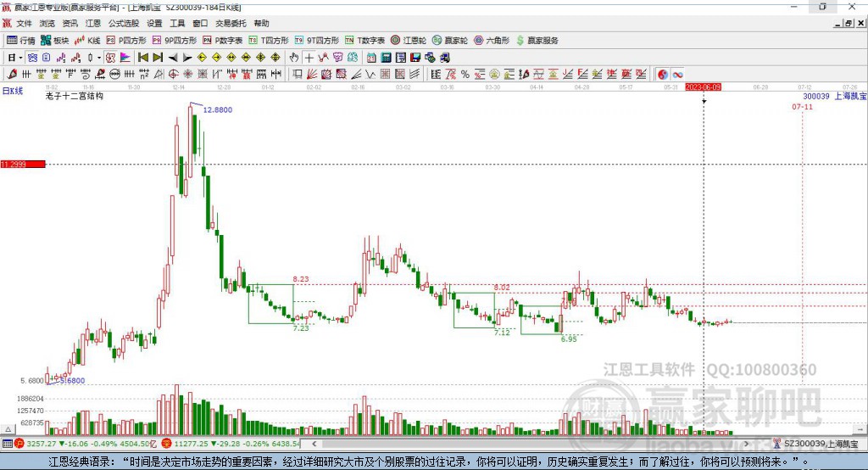
Task: Jump to the first bar with the skip-back arrow
Action: (x=142, y=58)
